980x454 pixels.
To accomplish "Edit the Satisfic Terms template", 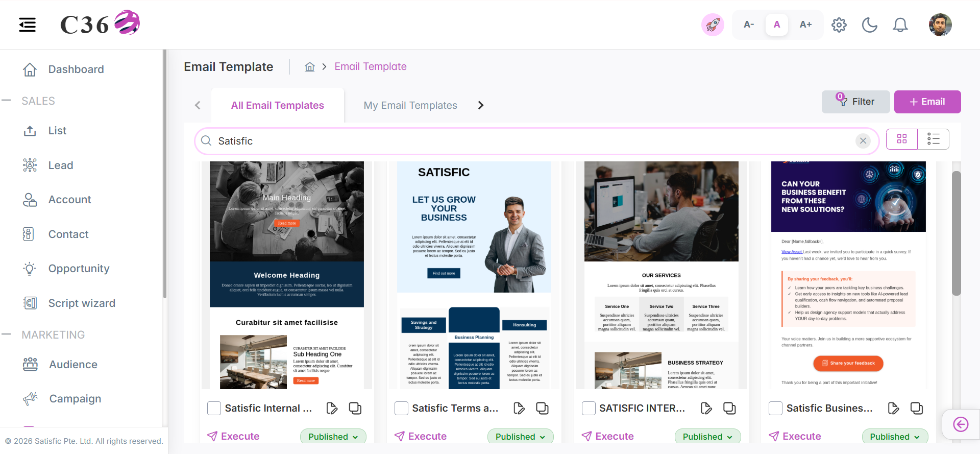I will coord(519,409).
